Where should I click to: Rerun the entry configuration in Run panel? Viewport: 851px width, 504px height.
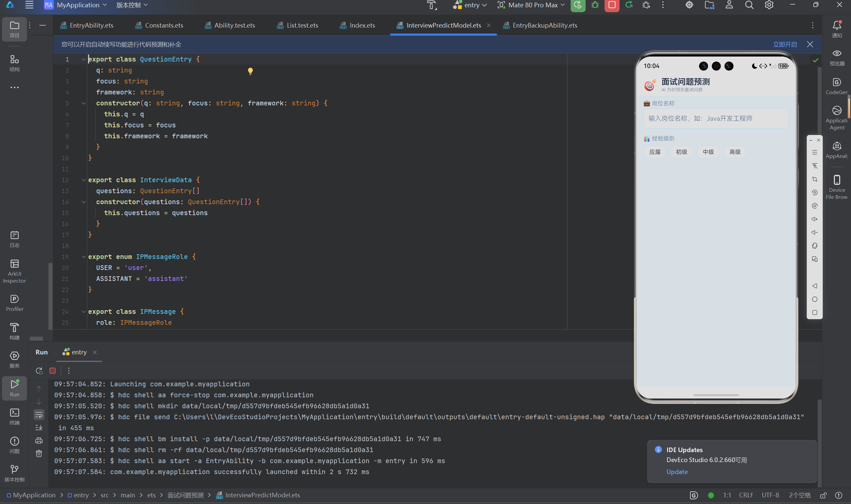[39, 371]
